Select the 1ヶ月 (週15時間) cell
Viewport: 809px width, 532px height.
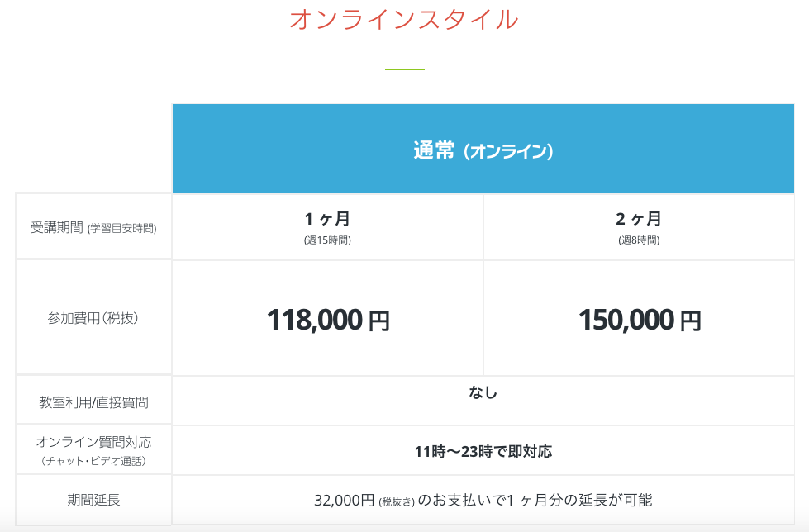[327, 227]
